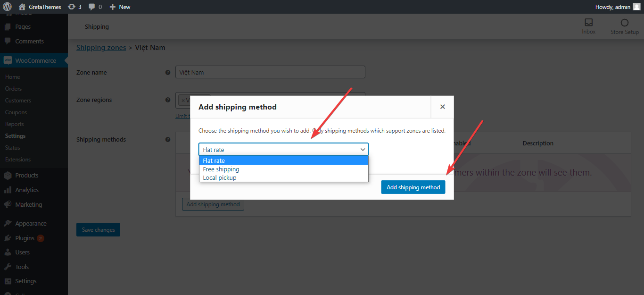
Task: Click the Settings sliders icon in sidebar
Action: pyautogui.click(x=8, y=281)
